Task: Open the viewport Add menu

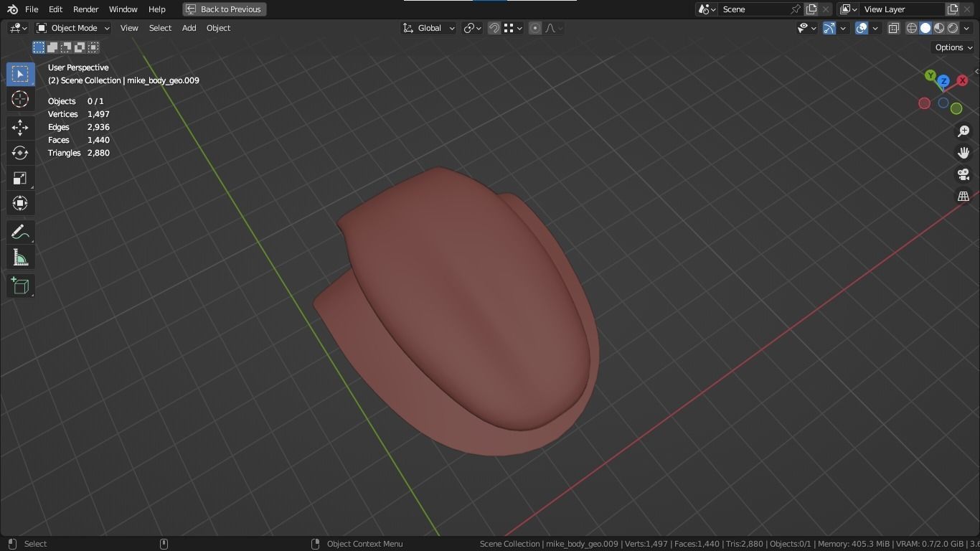Action: 189,28
